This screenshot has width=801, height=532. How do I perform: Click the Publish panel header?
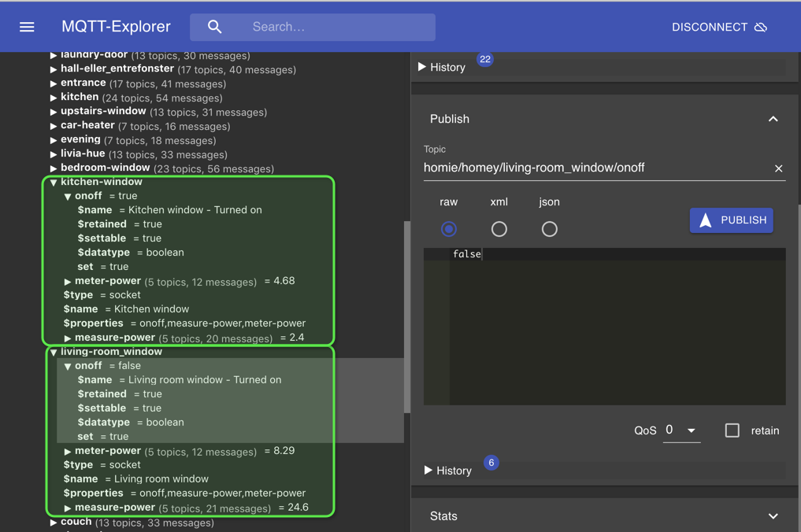[x=604, y=119]
